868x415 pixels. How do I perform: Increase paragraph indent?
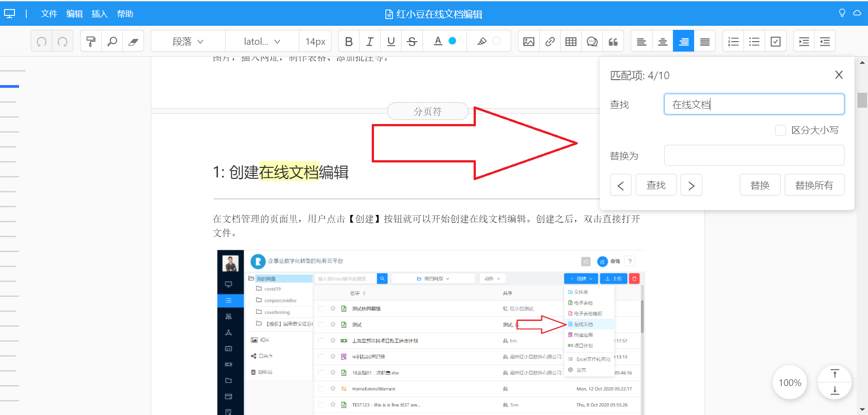804,42
